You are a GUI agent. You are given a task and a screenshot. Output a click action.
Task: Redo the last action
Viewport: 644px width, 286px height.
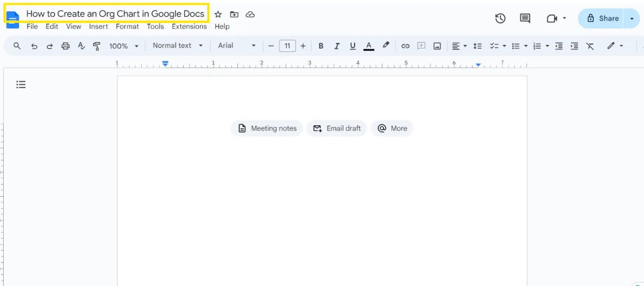coord(50,46)
